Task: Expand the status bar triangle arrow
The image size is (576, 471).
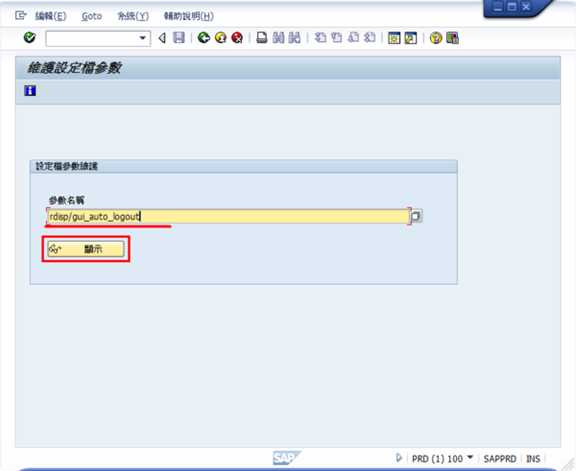Action: pos(399,458)
